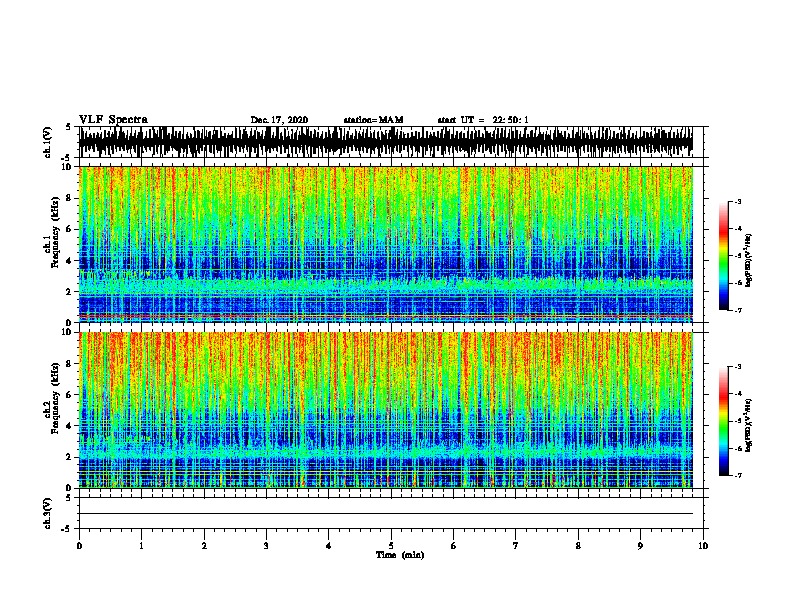Click ch.1 frequency axis "8" tick label

pos(69,198)
